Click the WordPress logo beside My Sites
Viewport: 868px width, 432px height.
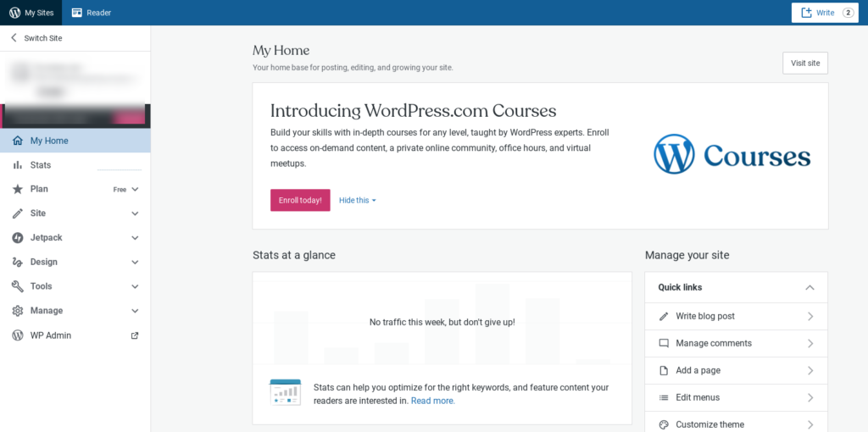[15, 13]
